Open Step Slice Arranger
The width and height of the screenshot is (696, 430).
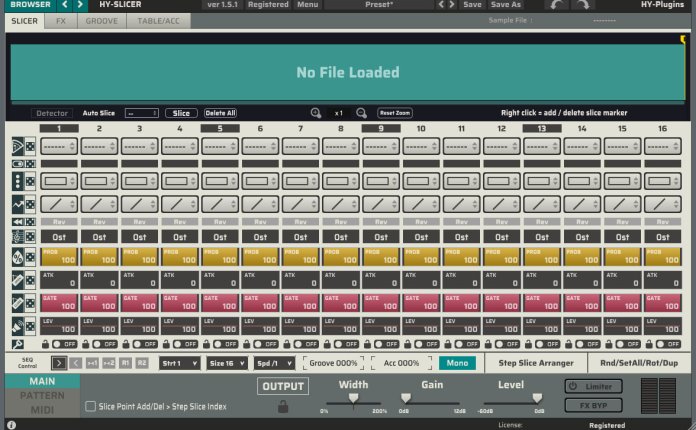tap(536, 363)
